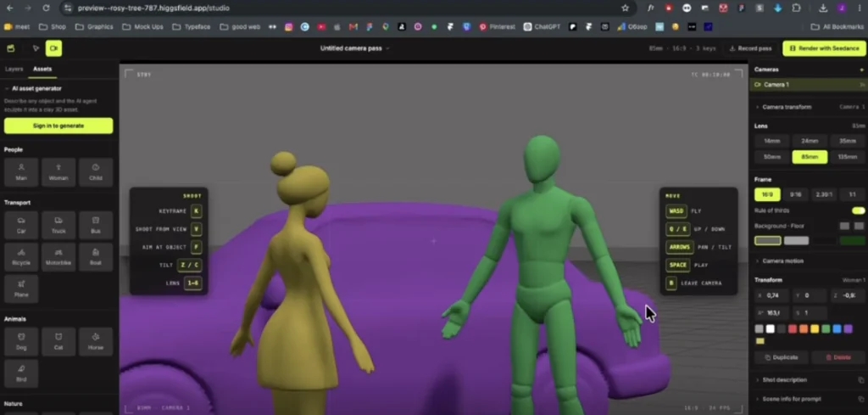Add the Cat asset
This screenshot has height=415, width=868.
58,342
